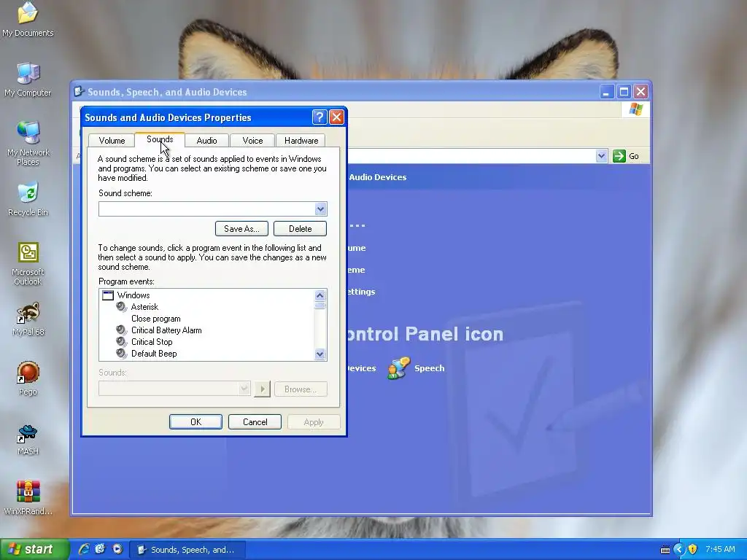747x560 pixels.
Task: Click the dialog's question mark help button
Action: click(320, 117)
